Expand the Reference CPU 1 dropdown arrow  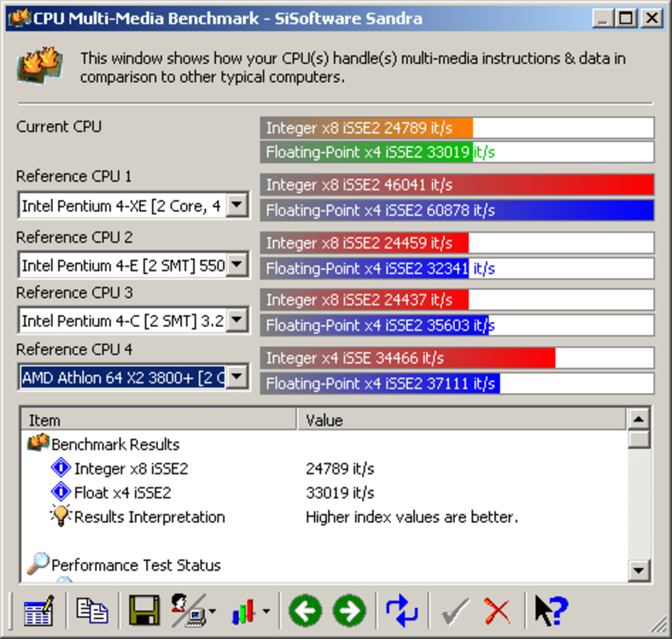(237, 205)
